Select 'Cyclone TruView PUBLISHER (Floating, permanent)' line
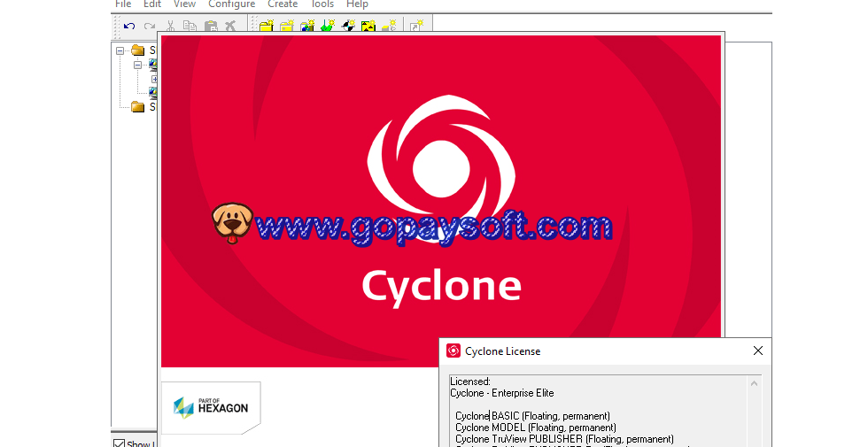Image resolution: width=868 pixels, height=447 pixels. pos(565,439)
